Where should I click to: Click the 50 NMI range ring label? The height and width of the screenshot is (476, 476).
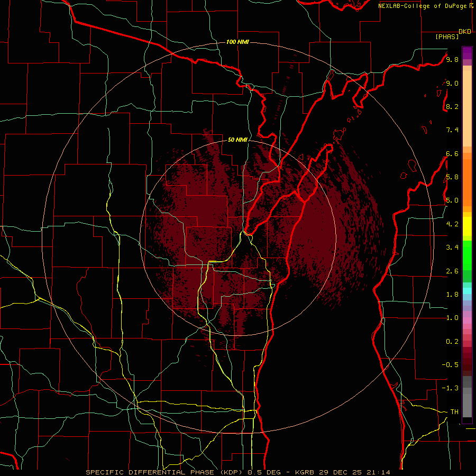[x=237, y=140]
